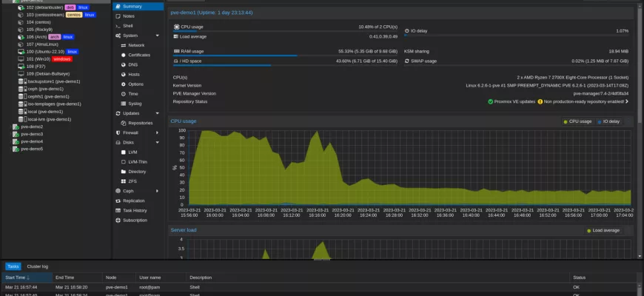Select the DNS globe icon
Screen dimensions: 644x296
(123, 64)
